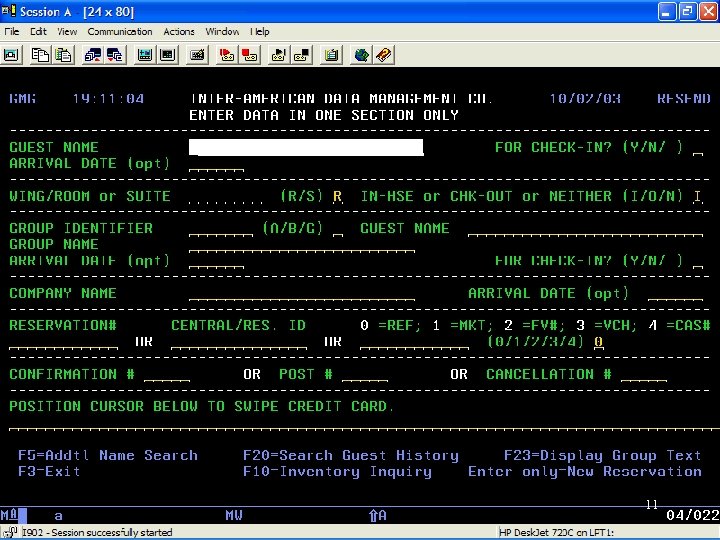This screenshot has width=720, height=540.
Task: Click the "F5=Addtl Name Search" text
Action: click(108, 456)
